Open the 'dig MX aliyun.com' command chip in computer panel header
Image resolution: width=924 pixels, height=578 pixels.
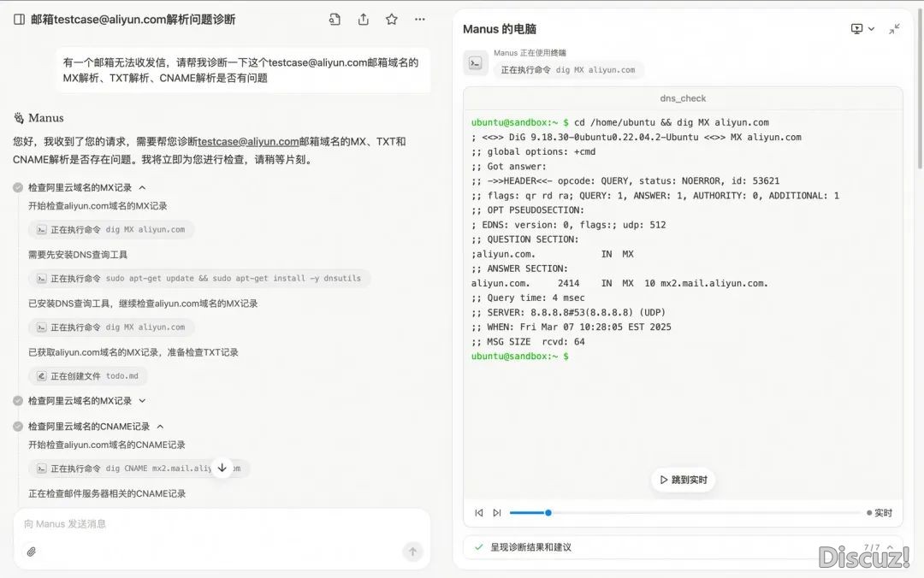(568, 70)
